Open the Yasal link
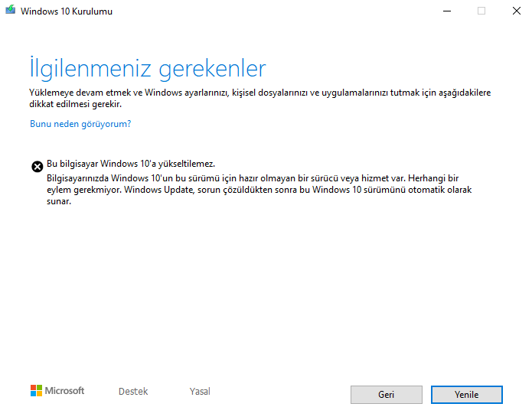The height and width of the screenshot is (420, 532). [200, 392]
